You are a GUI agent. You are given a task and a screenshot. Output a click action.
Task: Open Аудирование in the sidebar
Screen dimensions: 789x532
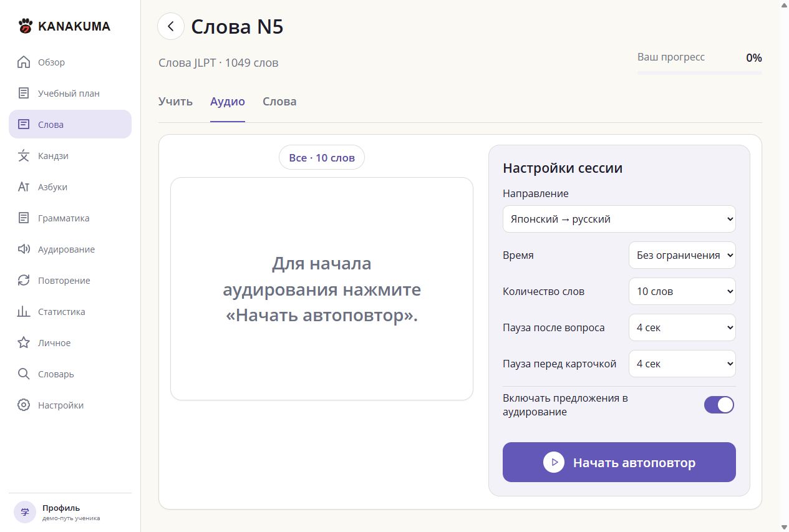click(70, 249)
